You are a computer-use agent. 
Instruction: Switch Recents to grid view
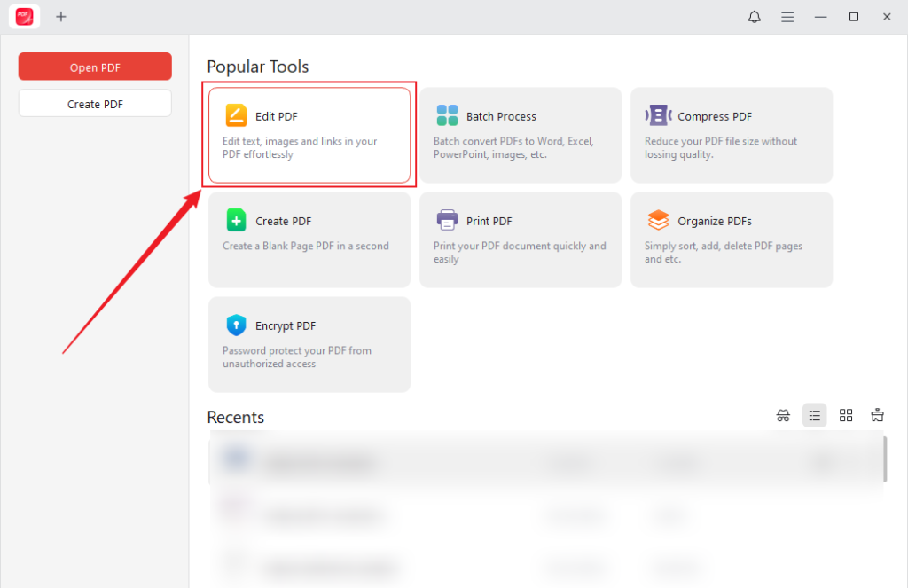(846, 415)
